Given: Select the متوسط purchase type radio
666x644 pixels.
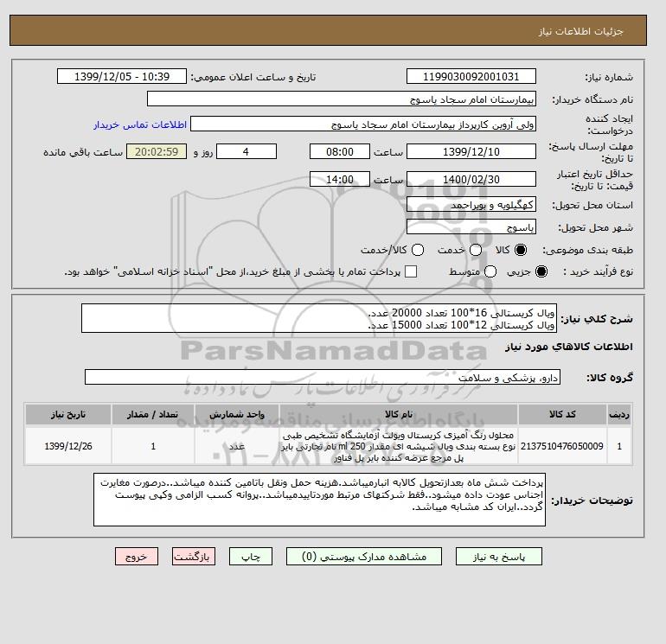Looking at the screenshot, I should point(490,271).
